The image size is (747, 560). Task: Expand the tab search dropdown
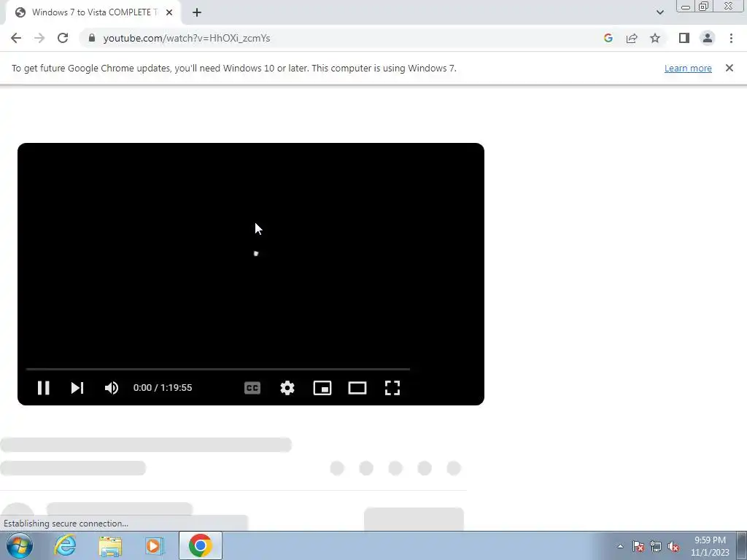[x=659, y=12]
